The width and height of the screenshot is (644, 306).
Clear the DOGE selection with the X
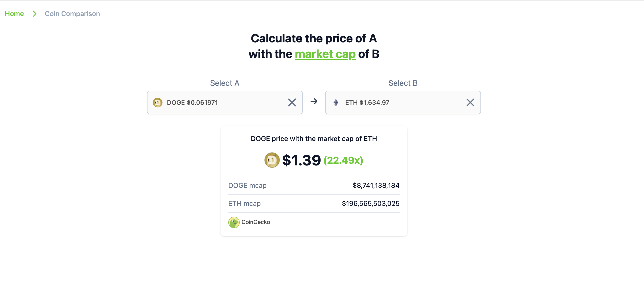[292, 103]
